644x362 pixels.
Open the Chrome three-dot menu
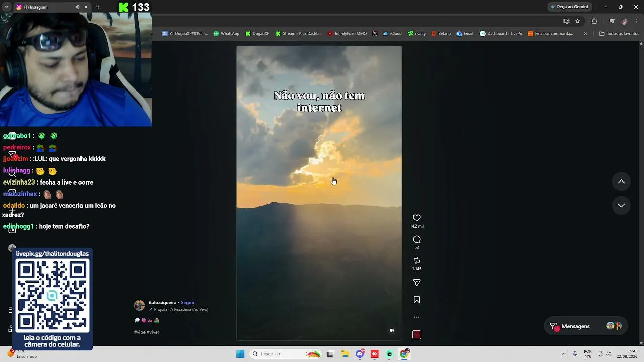[x=637, y=21]
